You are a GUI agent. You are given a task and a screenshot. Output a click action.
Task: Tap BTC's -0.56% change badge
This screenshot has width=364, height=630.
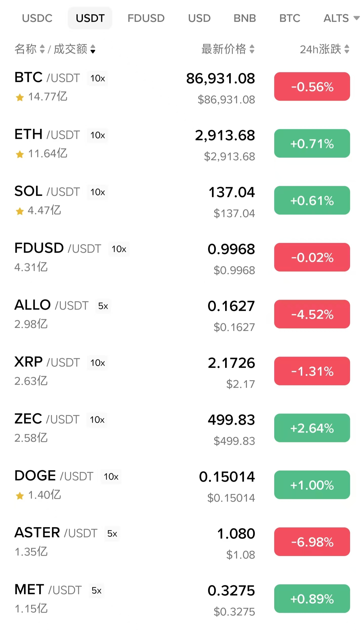312,86
